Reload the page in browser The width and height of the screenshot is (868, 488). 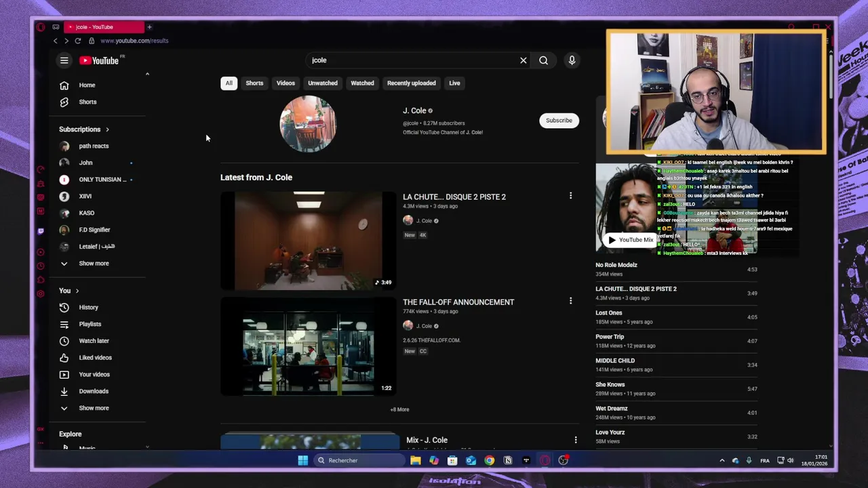click(77, 41)
